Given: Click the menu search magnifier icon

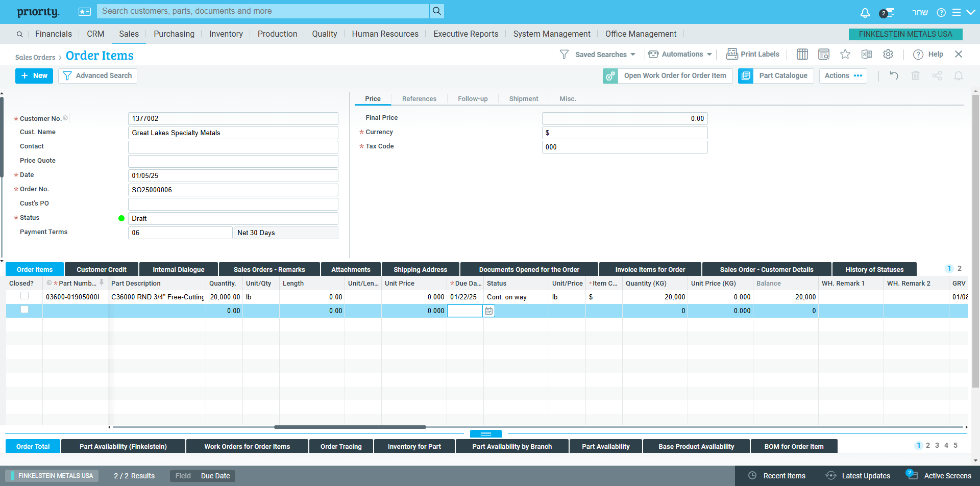Looking at the screenshot, I should click(x=19, y=34).
